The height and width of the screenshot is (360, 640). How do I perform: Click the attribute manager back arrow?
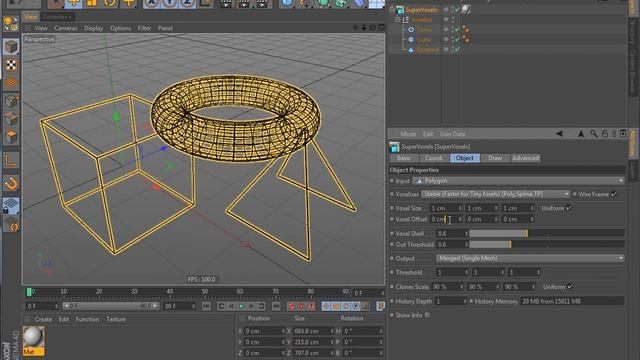tap(560, 134)
